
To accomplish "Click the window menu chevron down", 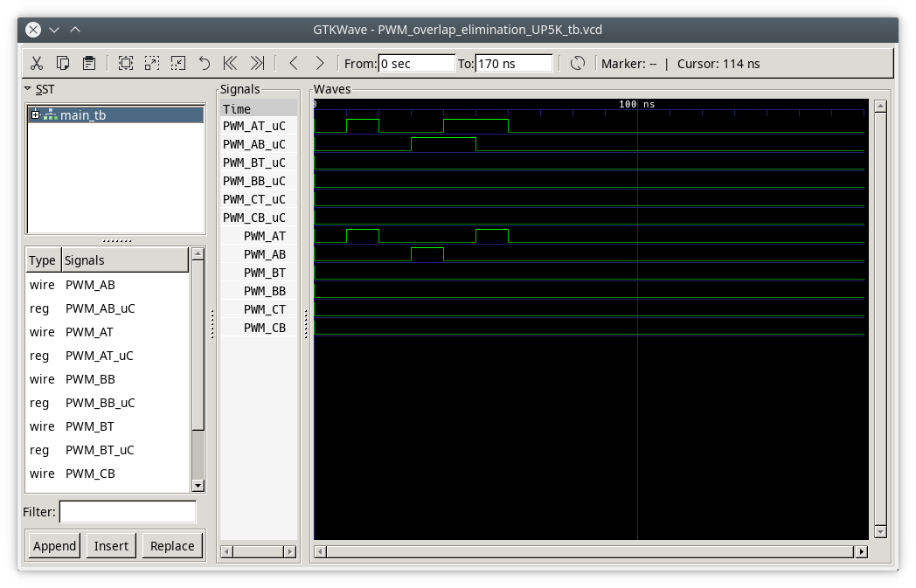I will click(x=54, y=29).
